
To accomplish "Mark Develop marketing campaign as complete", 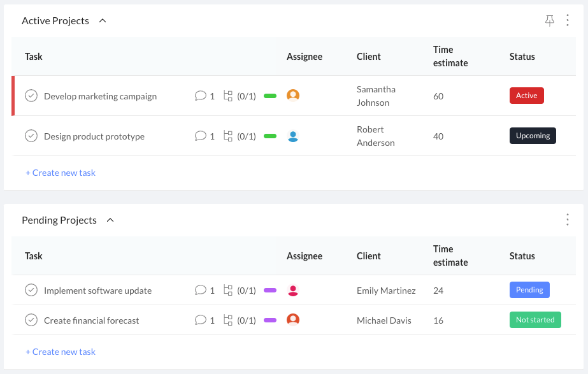I will tap(31, 96).
